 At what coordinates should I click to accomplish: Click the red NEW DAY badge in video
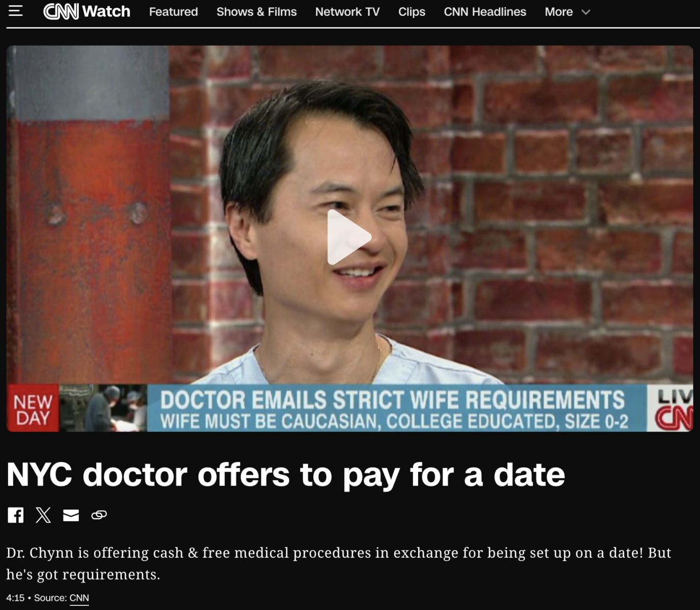click(33, 409)
